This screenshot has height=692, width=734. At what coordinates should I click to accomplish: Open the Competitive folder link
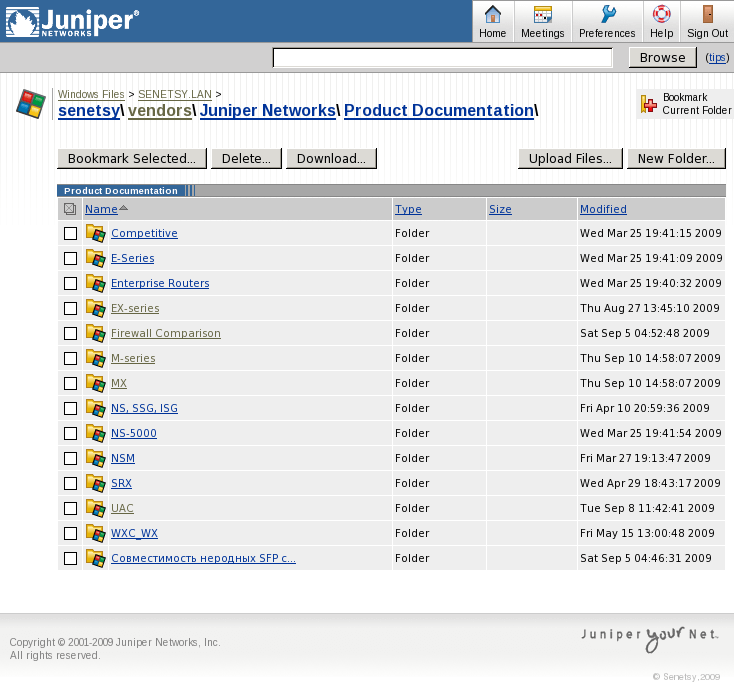click(144, 233)
